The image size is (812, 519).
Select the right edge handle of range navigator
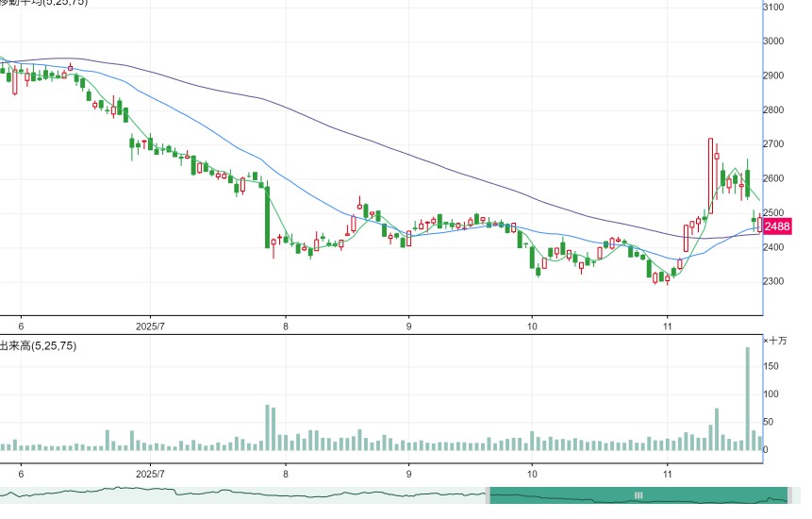coord(789,495)
